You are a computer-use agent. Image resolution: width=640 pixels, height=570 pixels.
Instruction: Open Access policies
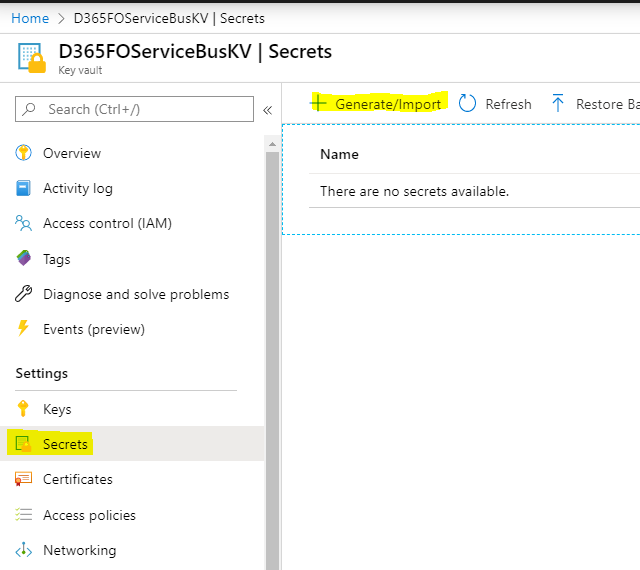tap(89, 515)
